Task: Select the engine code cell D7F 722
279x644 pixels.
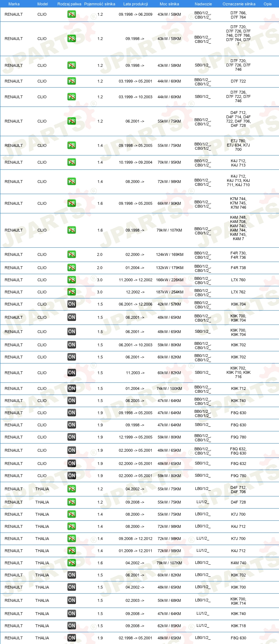Action: click(x=238, y=81)
